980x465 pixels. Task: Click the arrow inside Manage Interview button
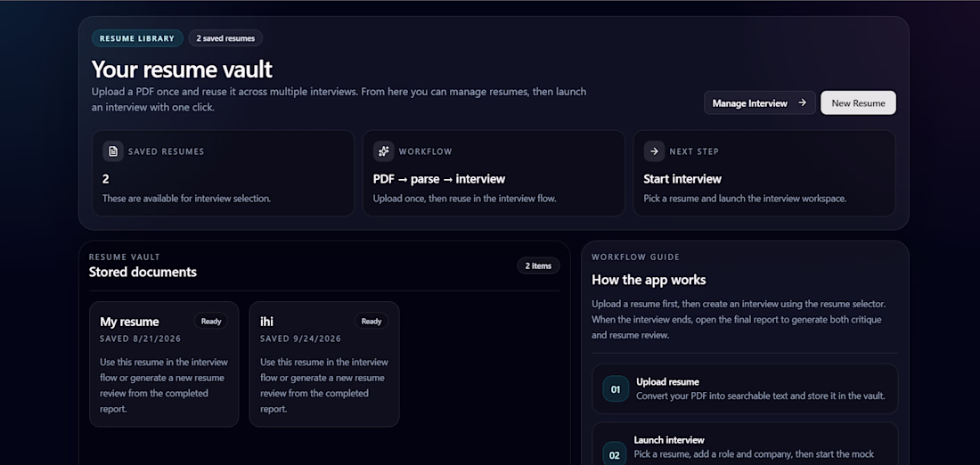pos(802,103)
